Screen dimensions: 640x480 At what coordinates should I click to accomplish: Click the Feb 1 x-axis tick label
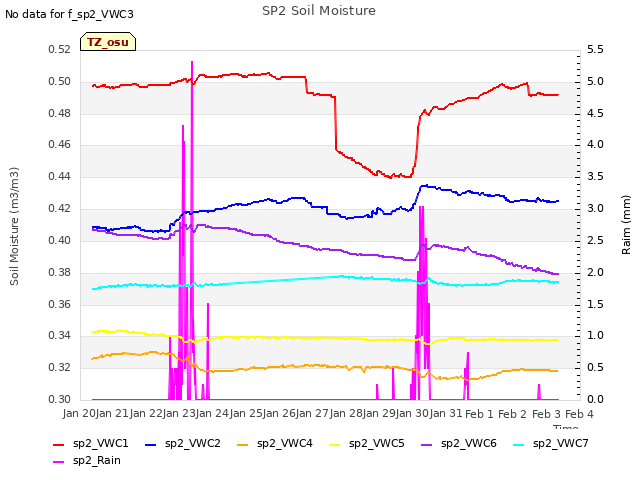(479, 414)
